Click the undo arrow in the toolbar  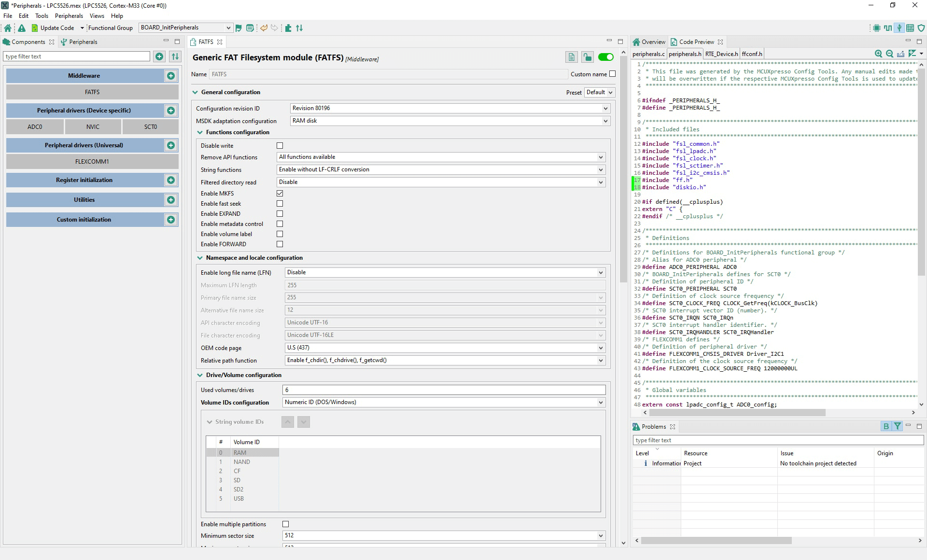pyautogui.click(x=264, y=28)
